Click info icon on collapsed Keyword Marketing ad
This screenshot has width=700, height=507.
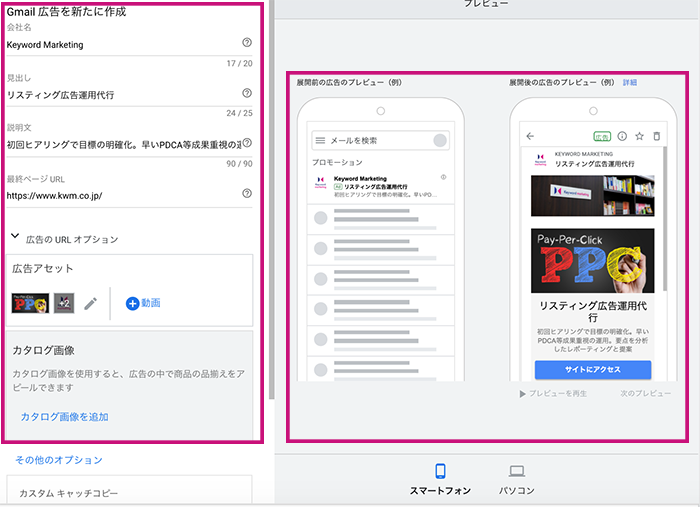443,177
